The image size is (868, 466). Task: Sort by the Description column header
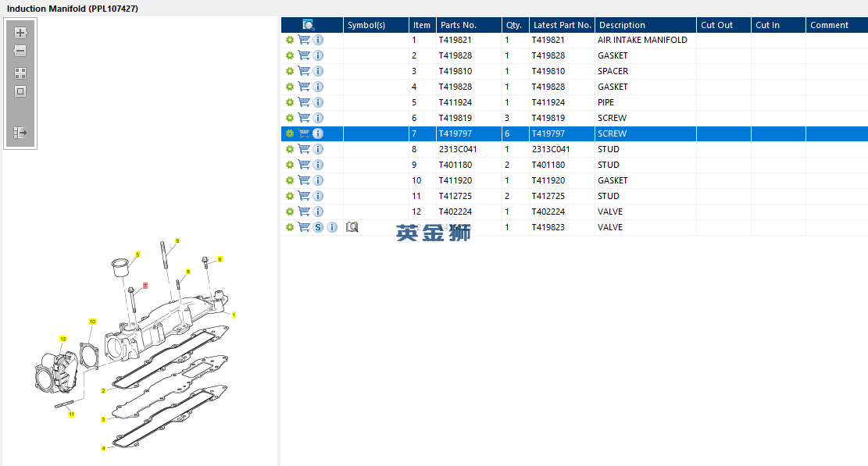click(x=645, y=25)
